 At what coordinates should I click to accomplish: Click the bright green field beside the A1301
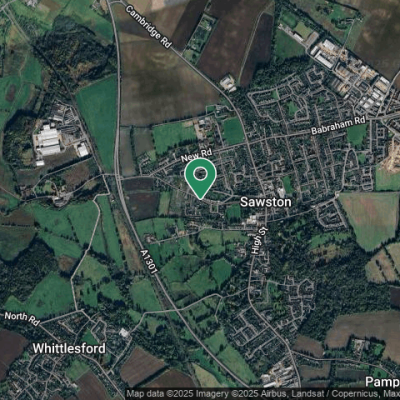coord(98,115)
